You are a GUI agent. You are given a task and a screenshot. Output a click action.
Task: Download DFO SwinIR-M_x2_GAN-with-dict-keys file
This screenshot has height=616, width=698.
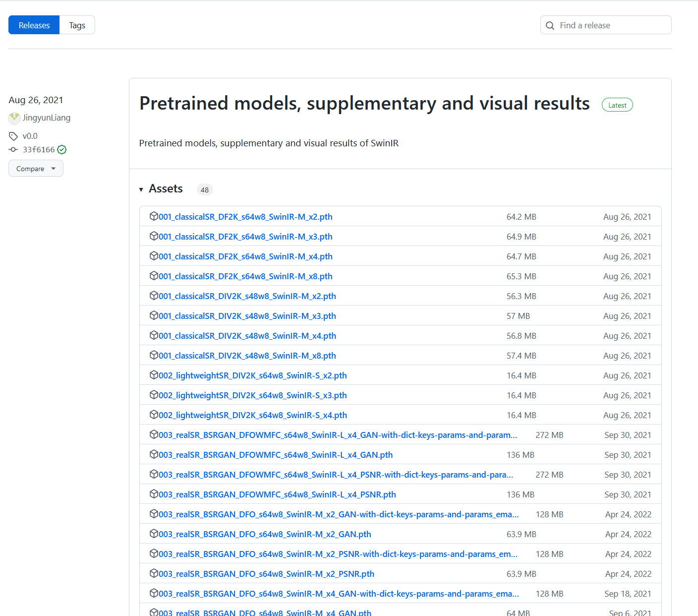tap(339, 514)
